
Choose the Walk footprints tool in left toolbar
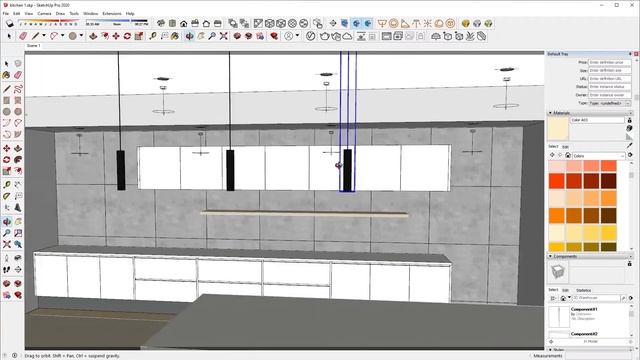tap(7, 270)
